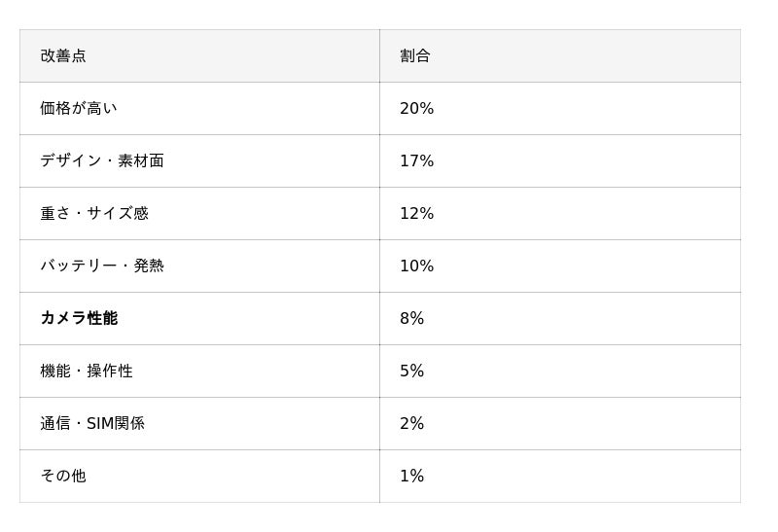Select the 重さ・サイズ感 cell
Image resolution: width=778 pixels, height=532 pixels.
94,214
